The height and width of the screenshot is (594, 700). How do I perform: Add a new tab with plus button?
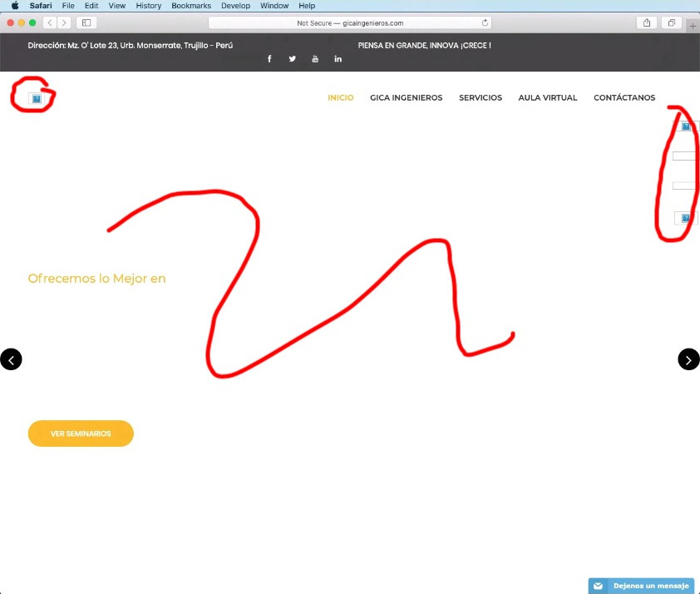(693, 26)
